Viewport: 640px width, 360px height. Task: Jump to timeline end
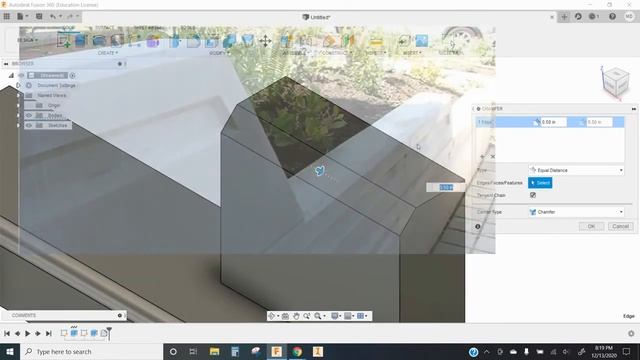(49, 333)
